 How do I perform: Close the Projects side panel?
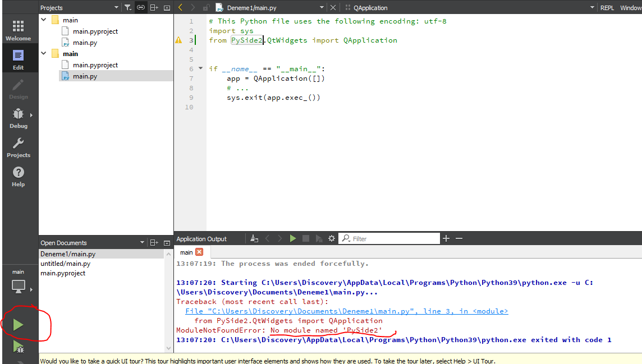[x=167, y=7]
